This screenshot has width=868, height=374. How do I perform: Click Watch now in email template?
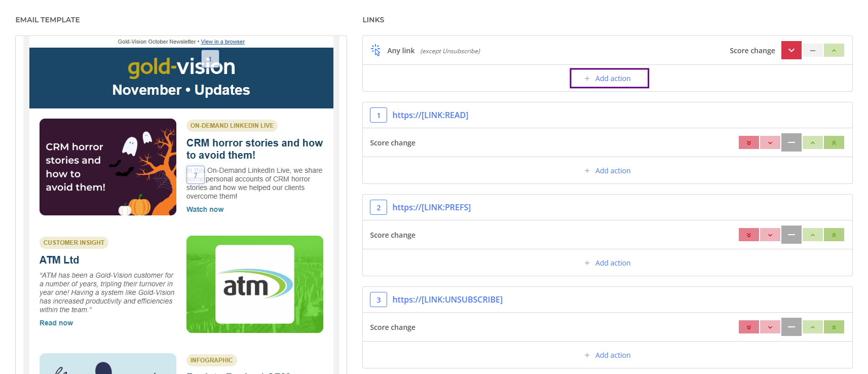pos(205,209)
